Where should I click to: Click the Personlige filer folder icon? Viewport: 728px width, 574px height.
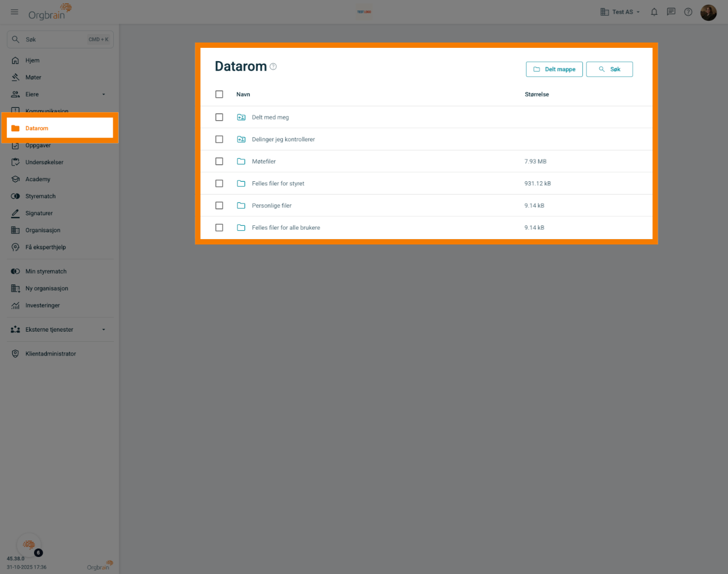coord(241,206)
